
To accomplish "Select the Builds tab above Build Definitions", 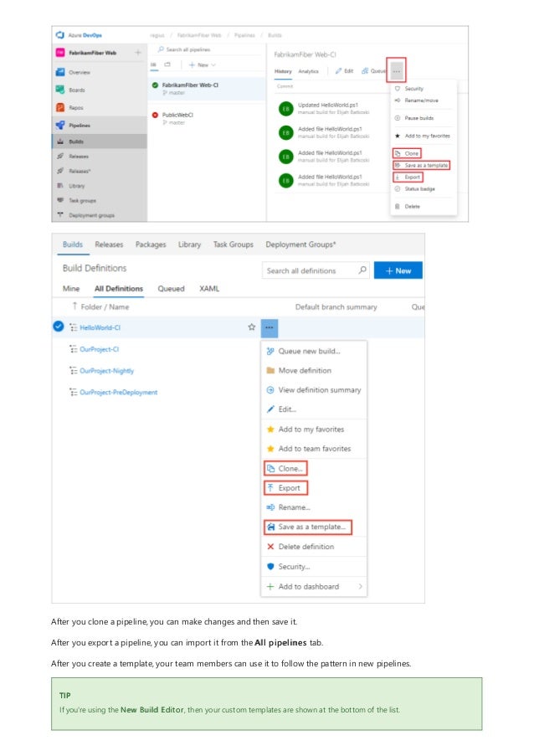I will point(73,244).
